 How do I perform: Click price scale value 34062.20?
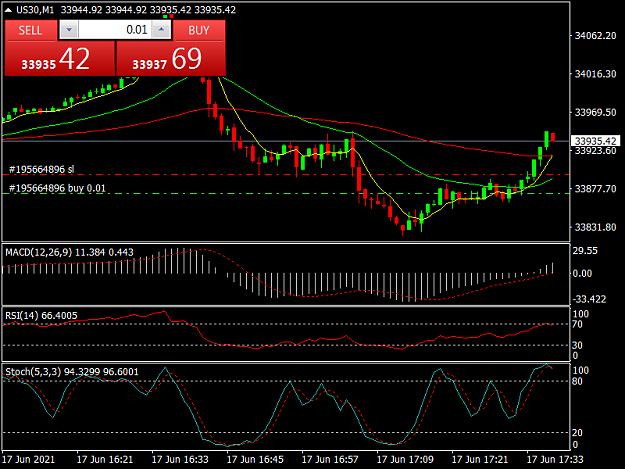[x=596, y=36]
